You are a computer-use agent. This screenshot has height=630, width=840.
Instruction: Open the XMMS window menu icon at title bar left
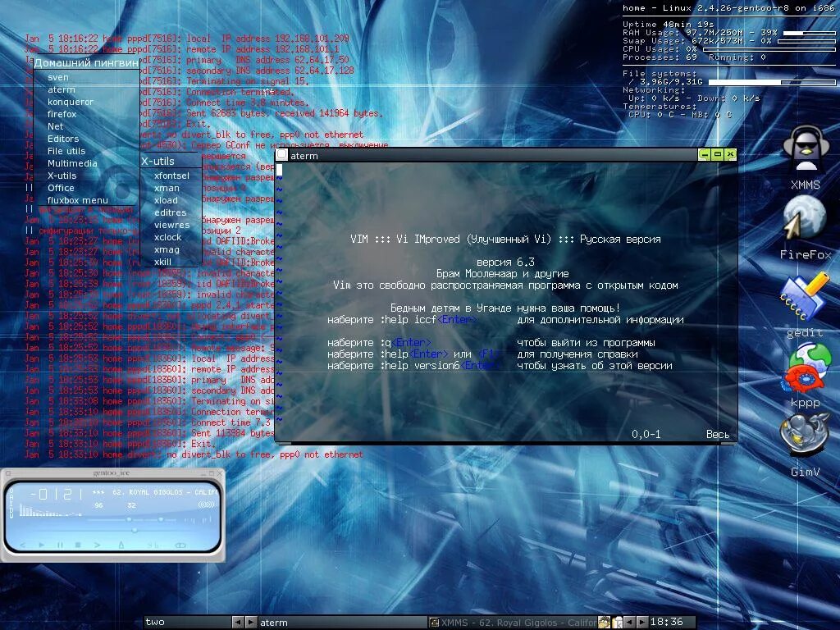pyautogui.click(x=8, y=473)
